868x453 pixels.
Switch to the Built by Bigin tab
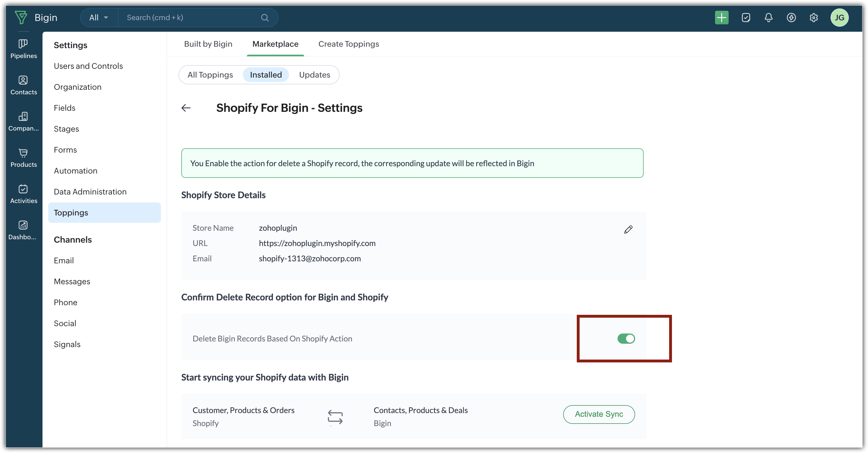pyautogui.click(x=208, y=44)
